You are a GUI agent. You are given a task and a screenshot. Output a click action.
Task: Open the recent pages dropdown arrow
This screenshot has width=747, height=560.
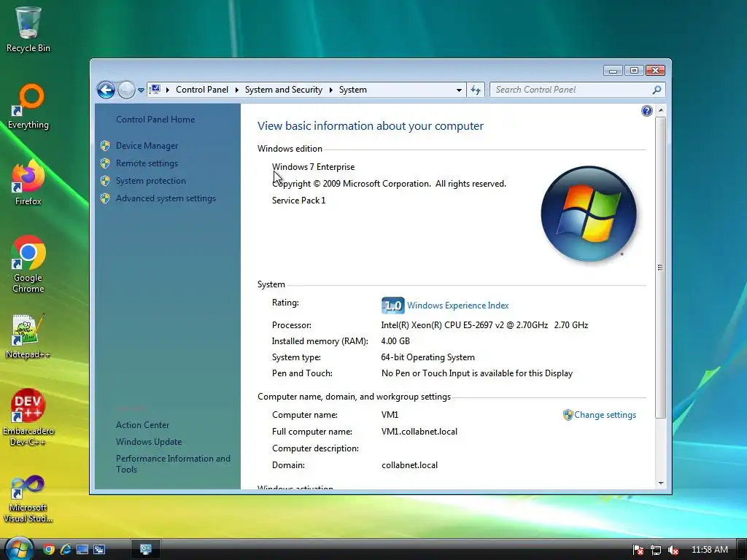pos(141,90)
